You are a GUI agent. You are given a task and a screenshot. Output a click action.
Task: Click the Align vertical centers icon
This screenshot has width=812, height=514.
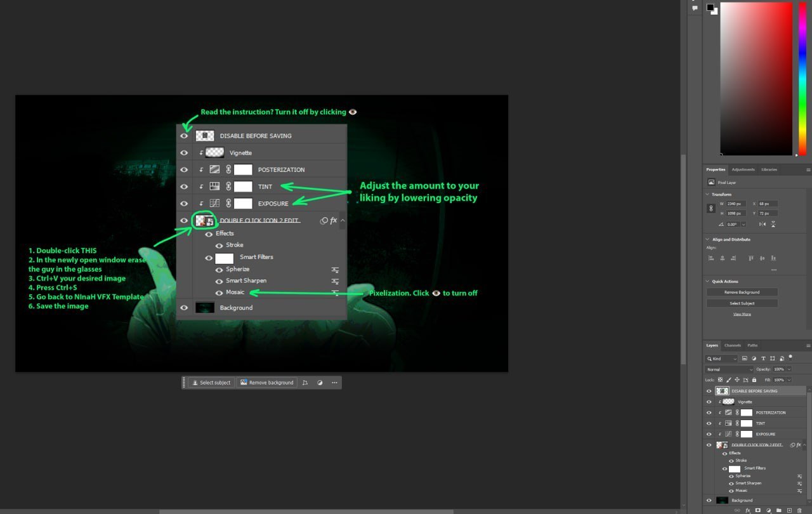point(762,258)
